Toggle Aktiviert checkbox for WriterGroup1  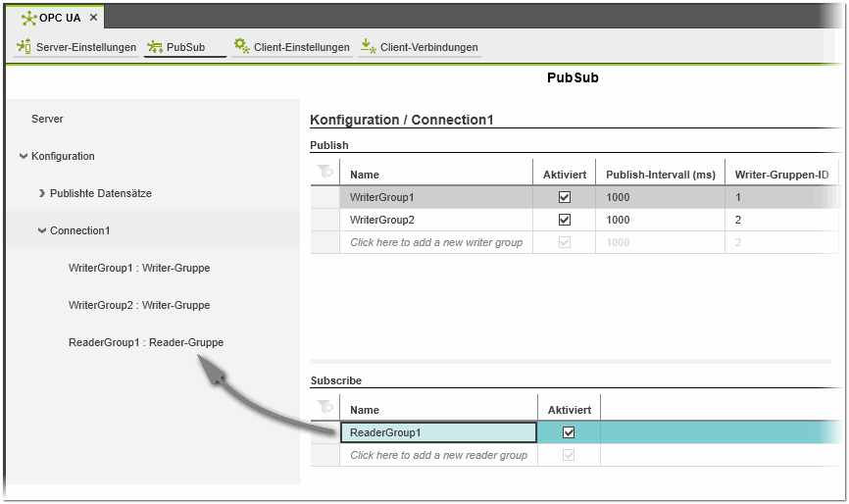click(564, 197)
